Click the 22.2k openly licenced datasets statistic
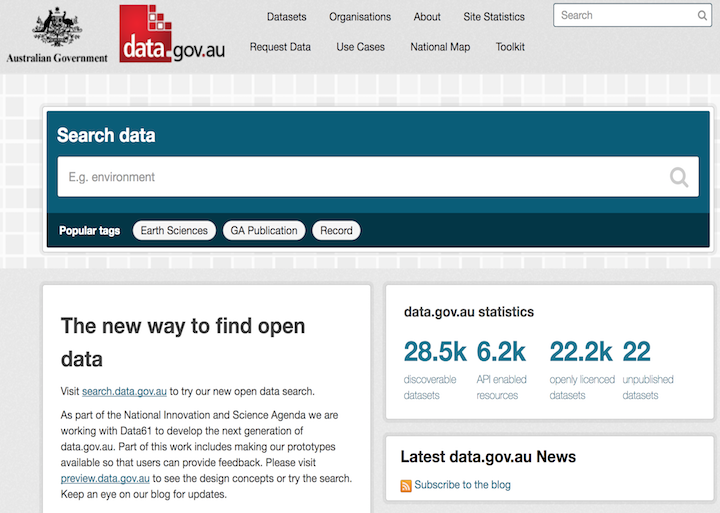 [582, 369]
